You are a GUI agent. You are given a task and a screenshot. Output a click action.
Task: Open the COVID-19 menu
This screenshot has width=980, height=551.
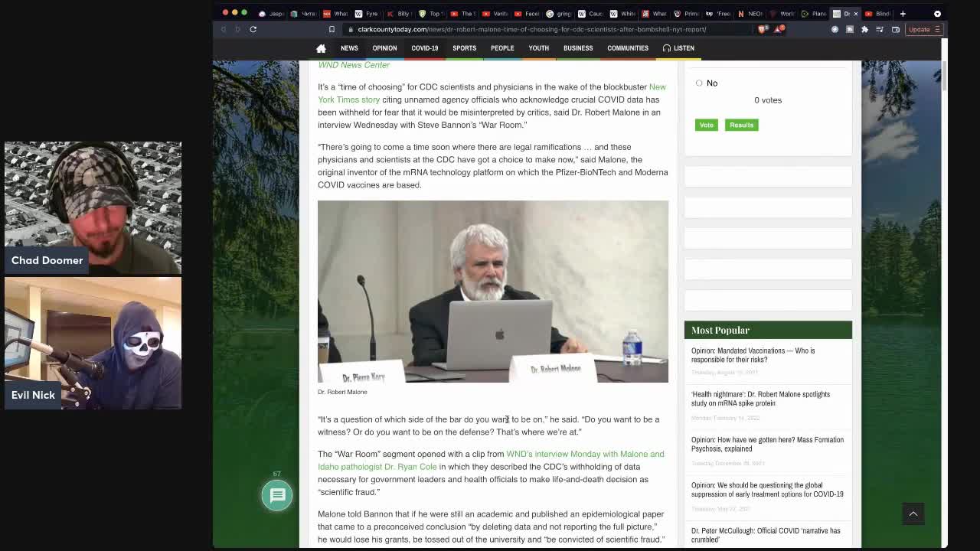click(x=424, y=48)
